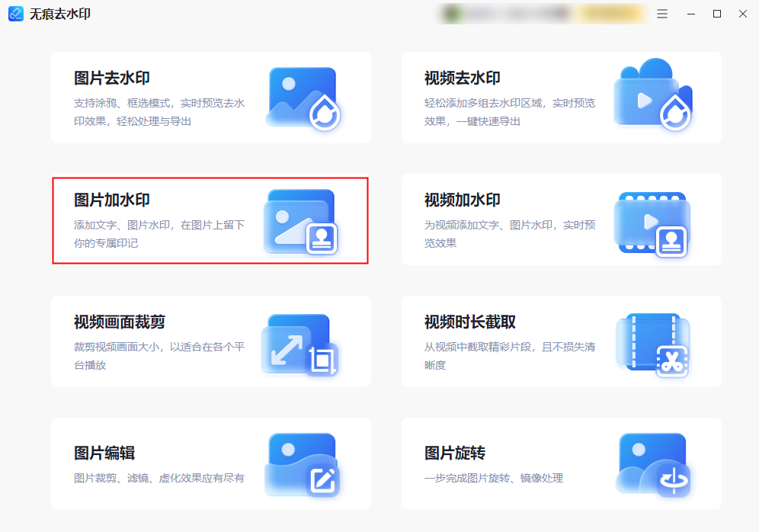Viewport: 759px width, 532px height.
Task: Click the 图片旋转 rotate icon
Action: 653,465
